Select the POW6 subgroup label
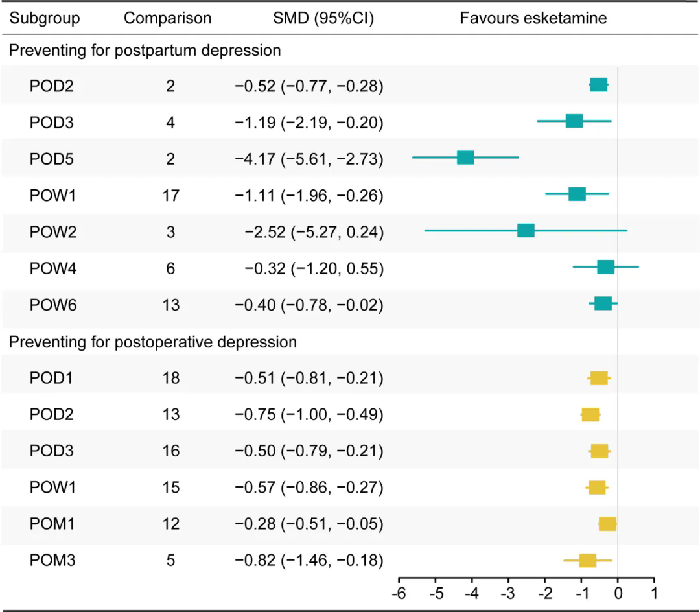Screen dimensions: 700x612 [x=53, y=305]
